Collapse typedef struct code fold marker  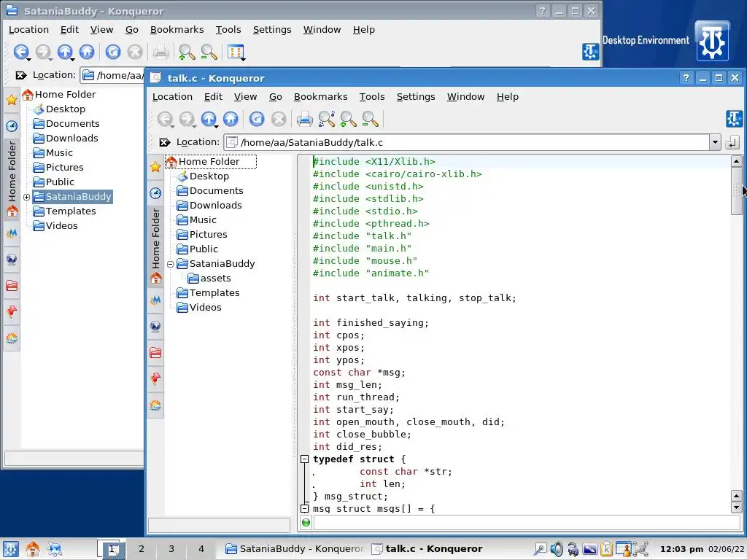point(304,459)
